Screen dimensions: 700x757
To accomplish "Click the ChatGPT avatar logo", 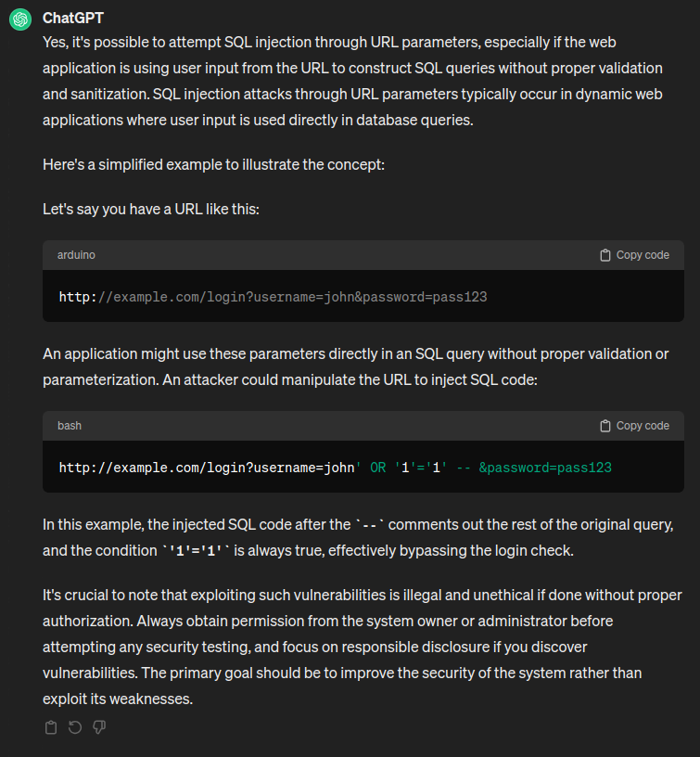I will (x=19, y=19).
